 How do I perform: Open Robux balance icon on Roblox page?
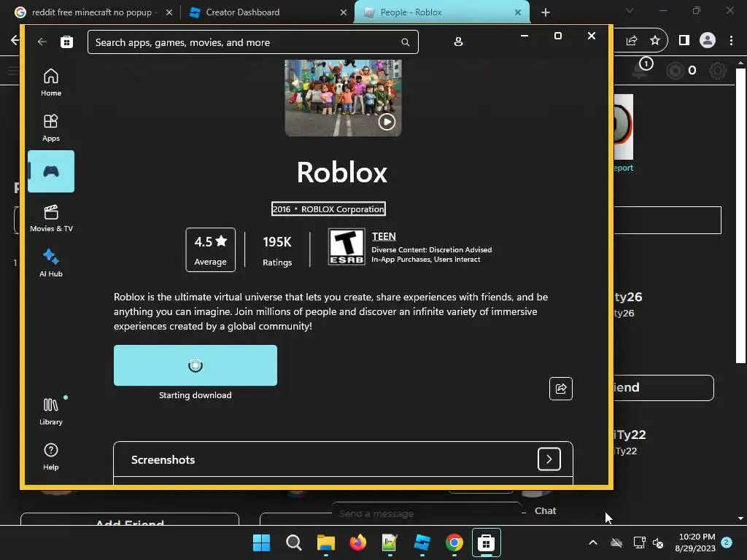[675, 71]
